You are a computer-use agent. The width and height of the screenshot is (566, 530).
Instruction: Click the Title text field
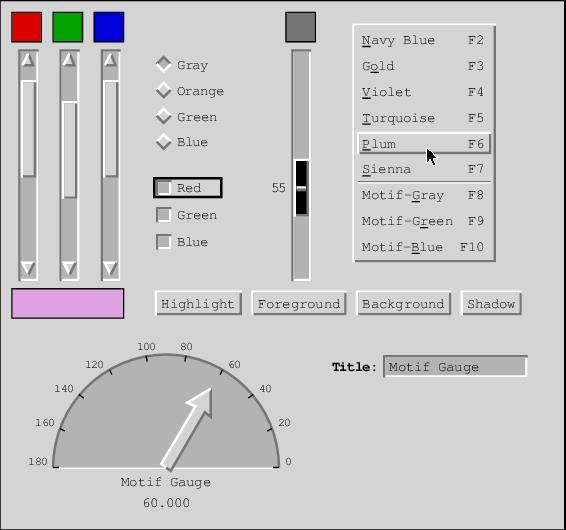[455, 367]
